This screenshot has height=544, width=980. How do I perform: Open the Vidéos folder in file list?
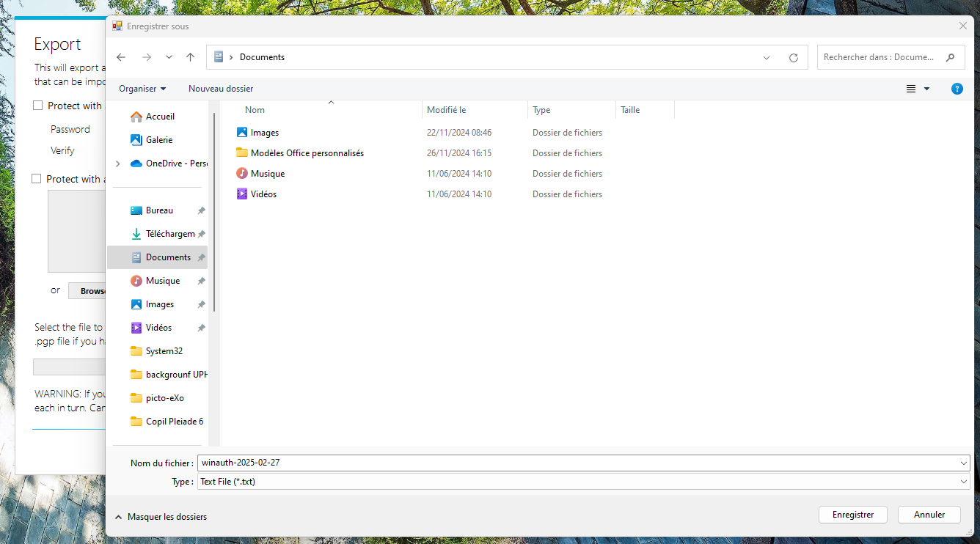tap(263, 194)
